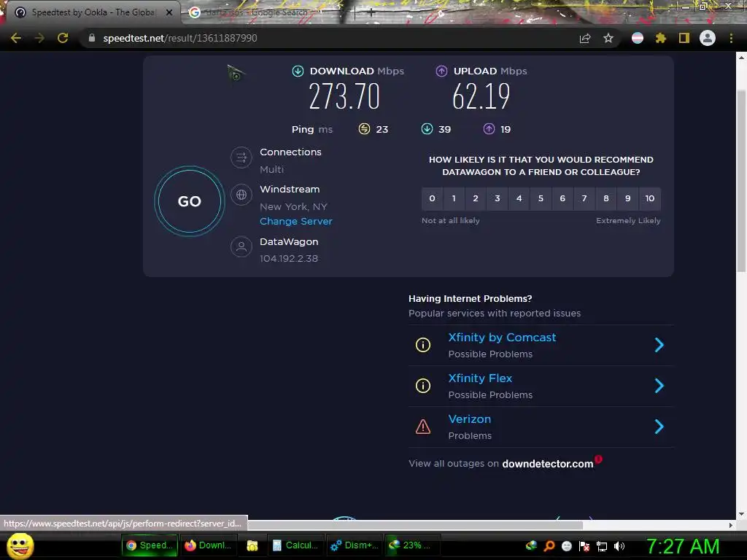Image resolution: width=747 pixels, height=560 pixels.
Task: Click the Connections multi icon
Action: (241, 157)
